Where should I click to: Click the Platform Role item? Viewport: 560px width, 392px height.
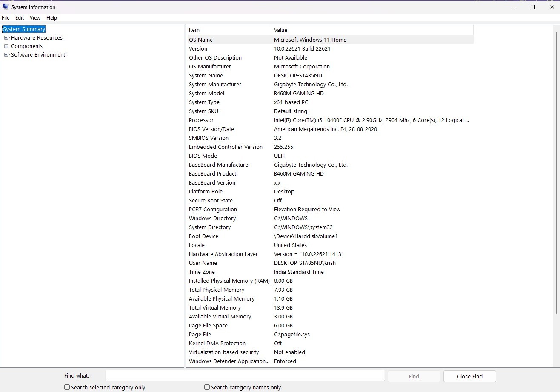[206, 192]
